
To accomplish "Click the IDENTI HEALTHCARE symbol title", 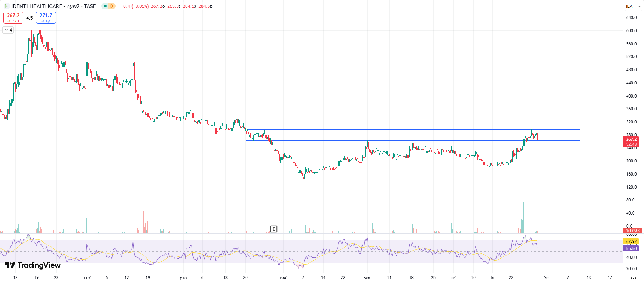I will [37, 6].
